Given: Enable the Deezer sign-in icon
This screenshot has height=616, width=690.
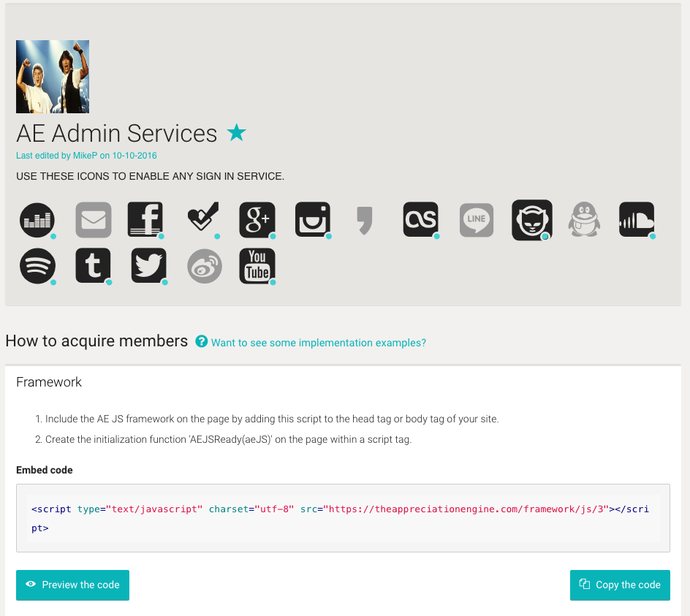Looking at the screenshot, I should (x=37, y=220).
